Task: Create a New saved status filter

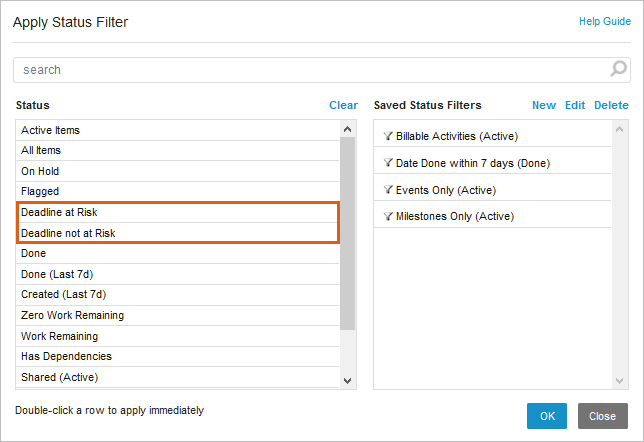Action: tap(544, 105)
